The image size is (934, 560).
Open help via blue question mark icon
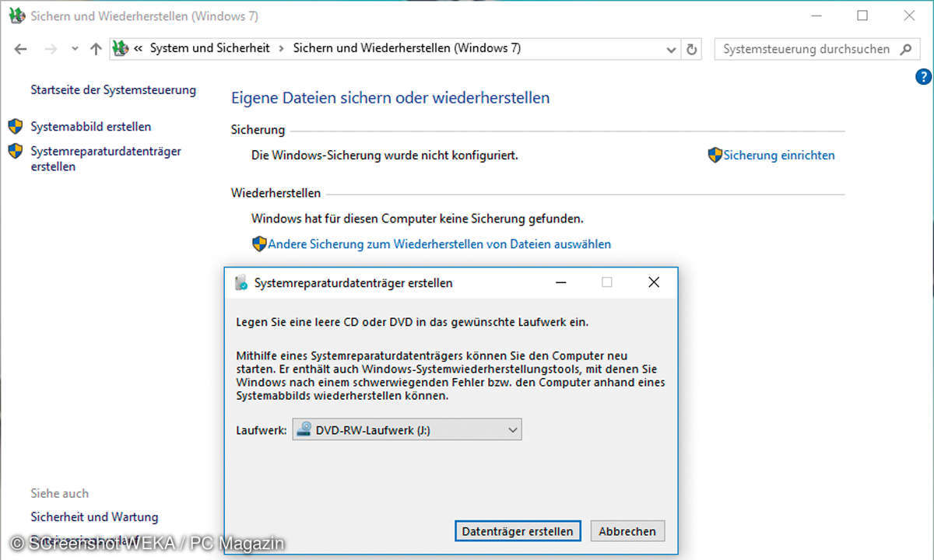(923, 76)
